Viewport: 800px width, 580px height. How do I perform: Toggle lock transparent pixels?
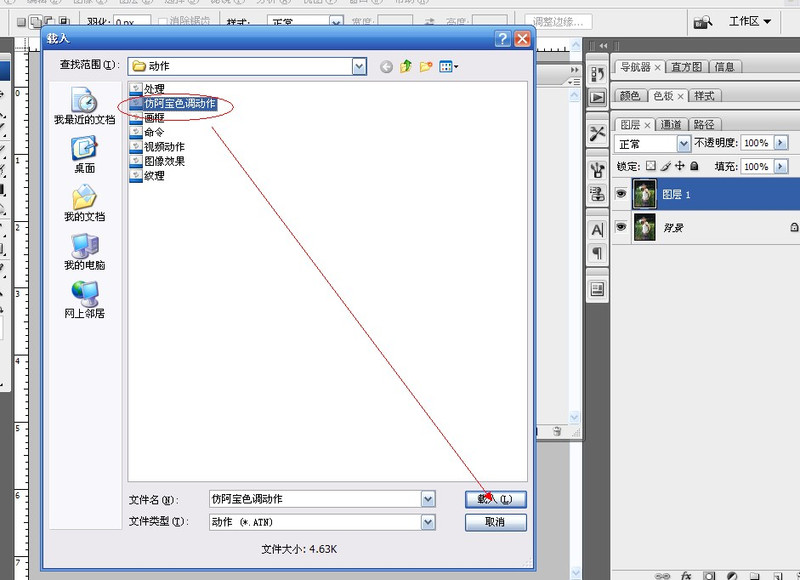[x=651, y=166]
